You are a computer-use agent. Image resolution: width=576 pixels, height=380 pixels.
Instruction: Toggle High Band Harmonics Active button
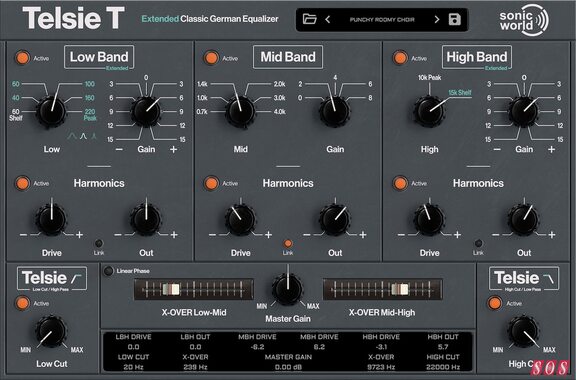[x=400, y=183]
